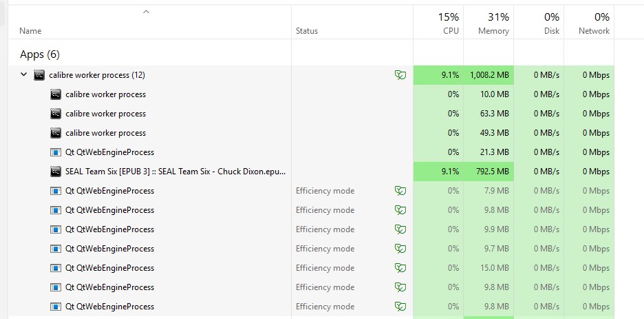Select the Apps (6) group heading
This screenshot has width=644, height=319.
pos(40,54)
